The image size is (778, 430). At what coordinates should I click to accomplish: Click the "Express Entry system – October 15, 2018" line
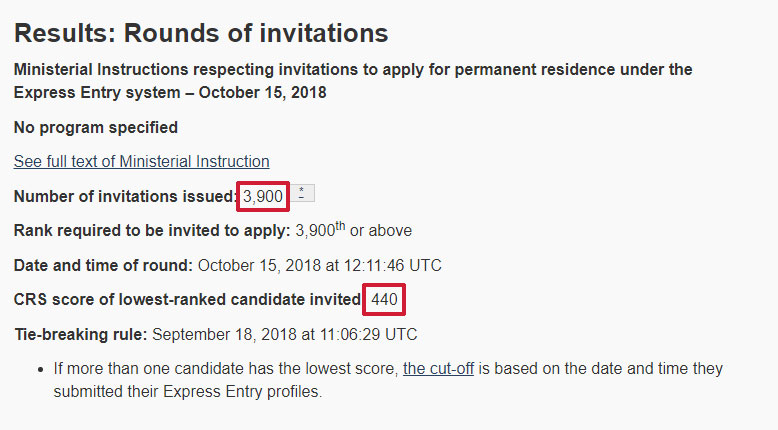tap(170, 92)
